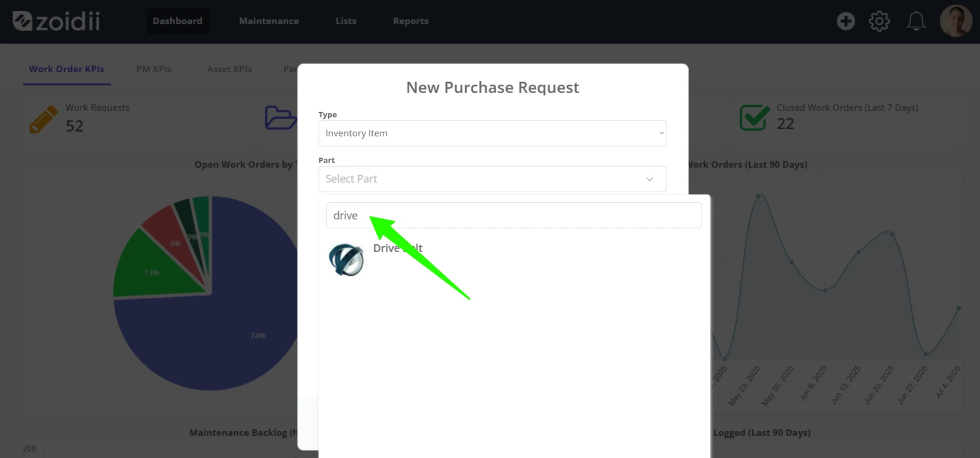Click the open folder icon
This screenshot has height=458, width=980.
point(280,117)
